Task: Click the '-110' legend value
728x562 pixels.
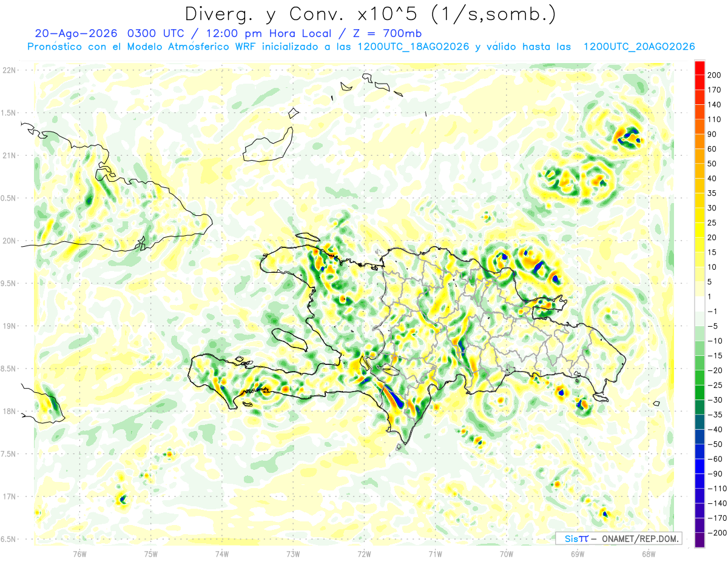Action: (718, 489)
